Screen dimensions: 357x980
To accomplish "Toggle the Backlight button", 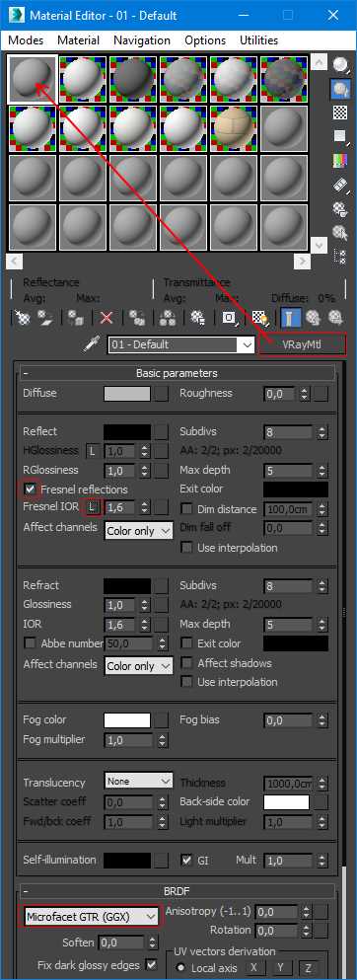I will [x=340, y=89].
